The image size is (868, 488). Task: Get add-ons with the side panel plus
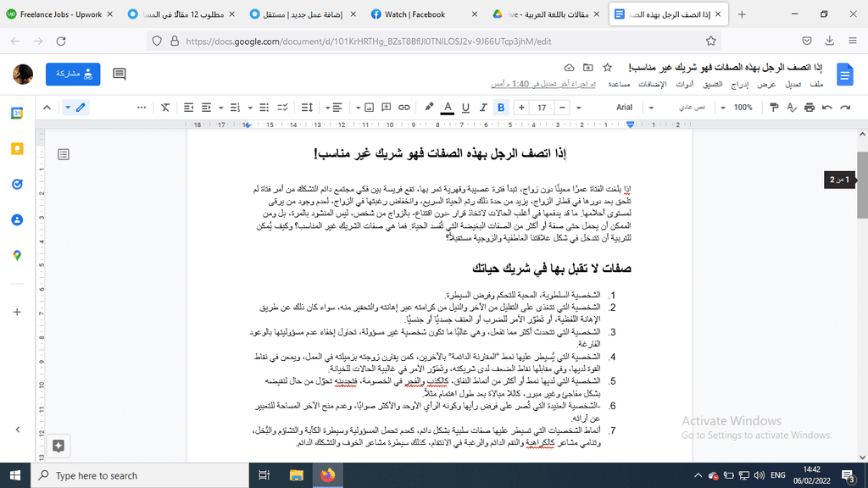(x=17, y=312)
